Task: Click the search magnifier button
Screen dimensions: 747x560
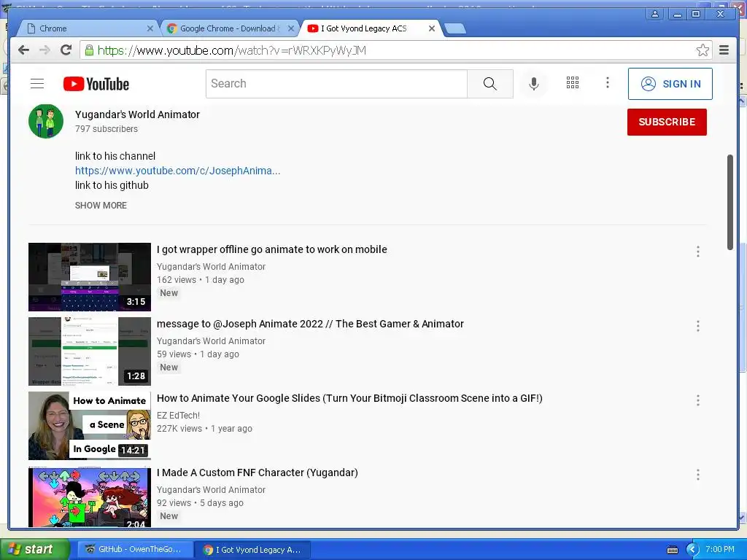Action: tap(489, 84)
